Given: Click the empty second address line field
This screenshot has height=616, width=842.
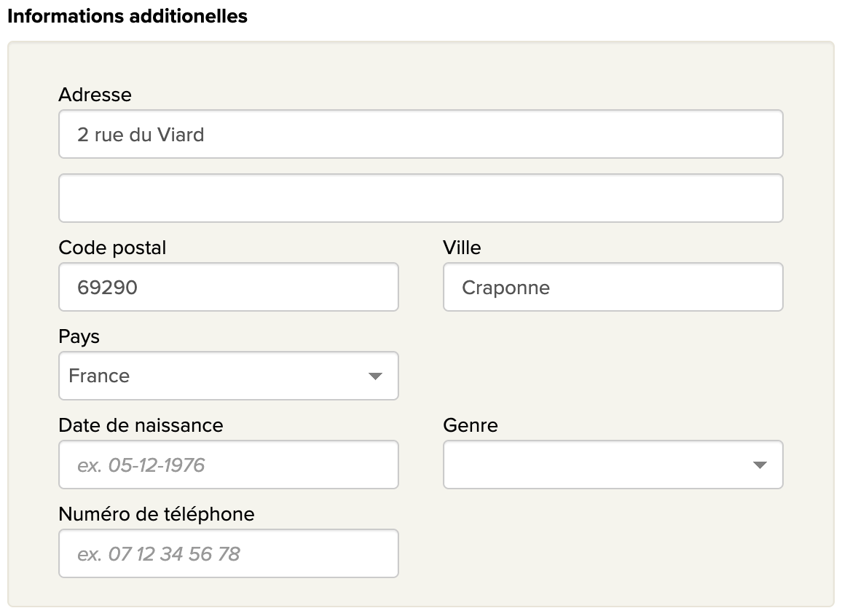Looking at the screenshot, I should click(420, 198).
